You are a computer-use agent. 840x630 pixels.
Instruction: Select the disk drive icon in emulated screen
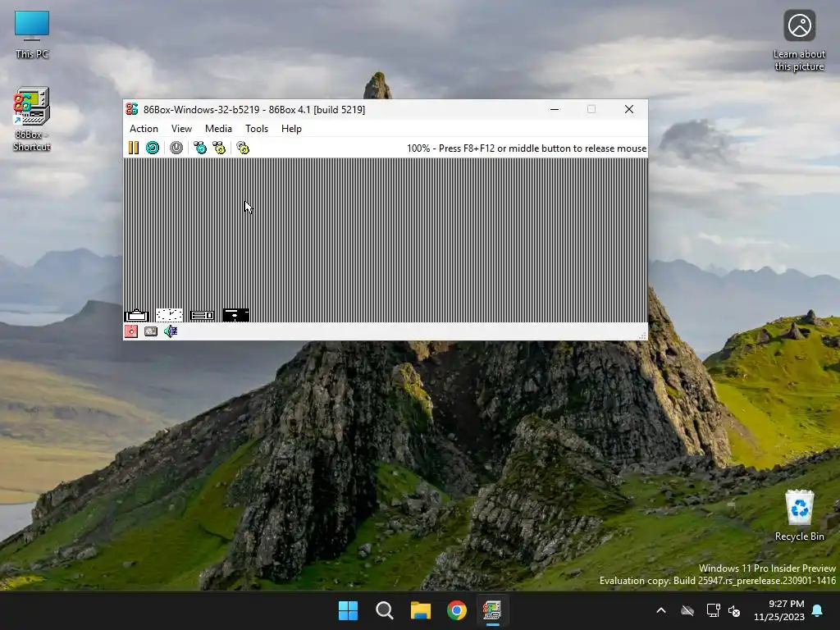(x=202, y=316)
